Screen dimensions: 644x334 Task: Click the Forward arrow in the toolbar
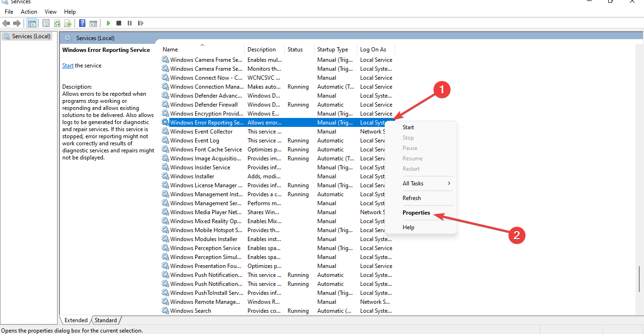[17, 23]
